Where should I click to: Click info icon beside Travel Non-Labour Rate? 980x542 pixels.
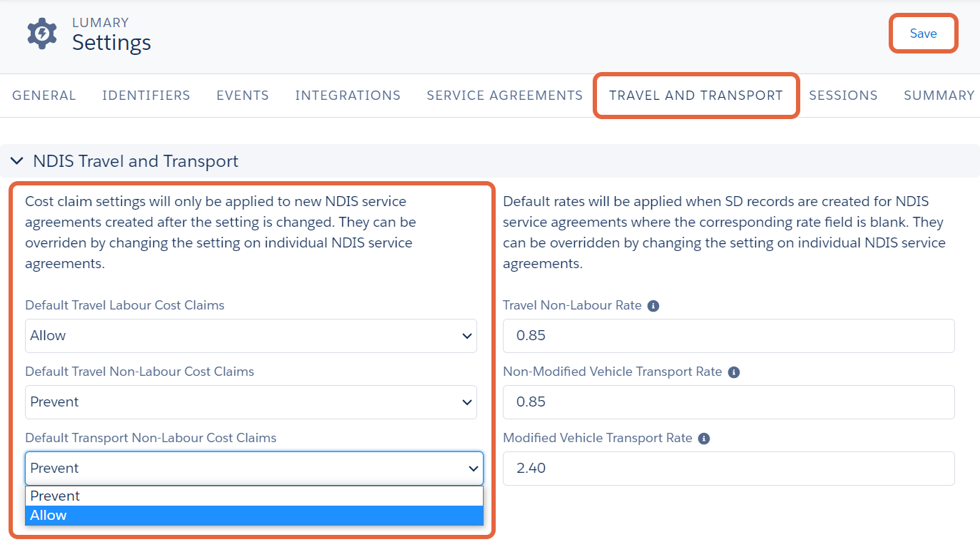653,306
